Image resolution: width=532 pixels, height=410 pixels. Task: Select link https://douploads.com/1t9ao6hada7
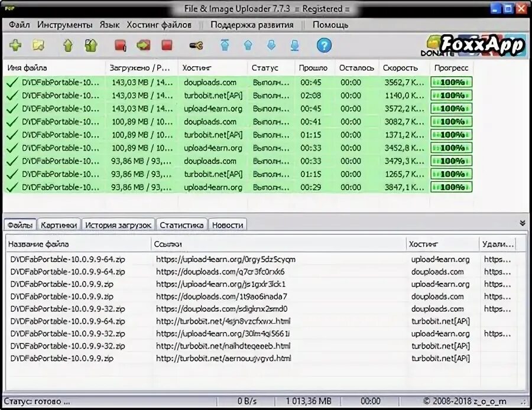pos(222,297)
